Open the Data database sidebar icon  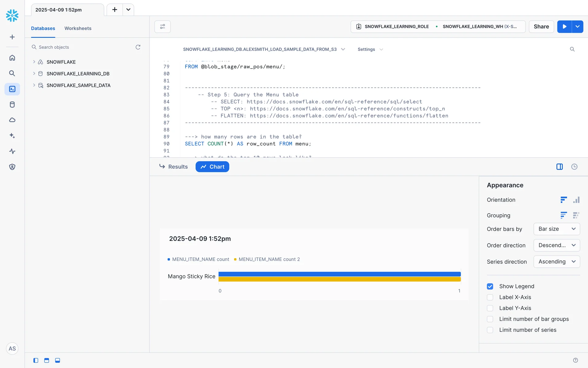coord(12,105)
